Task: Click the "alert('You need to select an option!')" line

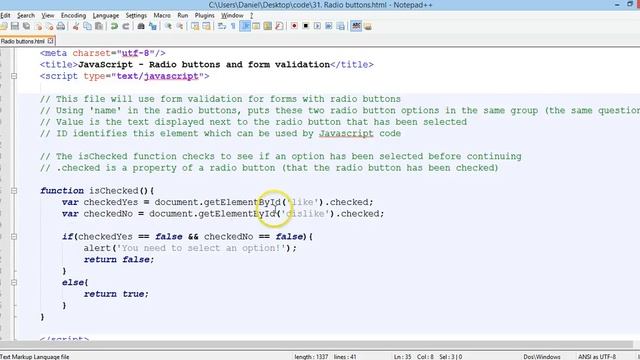Action: (190, 248)
